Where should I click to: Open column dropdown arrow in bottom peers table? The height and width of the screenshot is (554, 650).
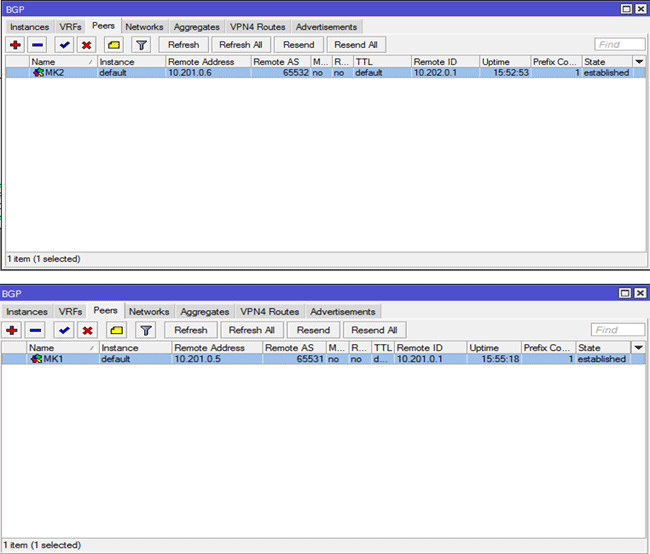click(x=637, y=348)
